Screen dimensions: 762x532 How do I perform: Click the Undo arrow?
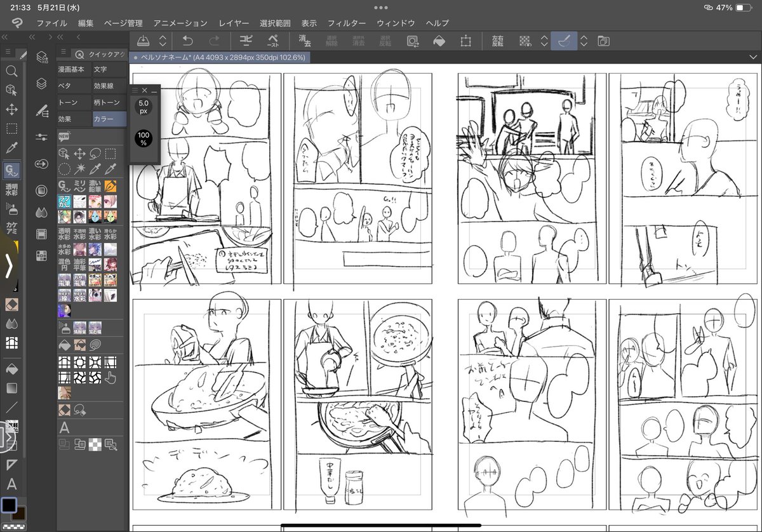click(x=187, y=41)
